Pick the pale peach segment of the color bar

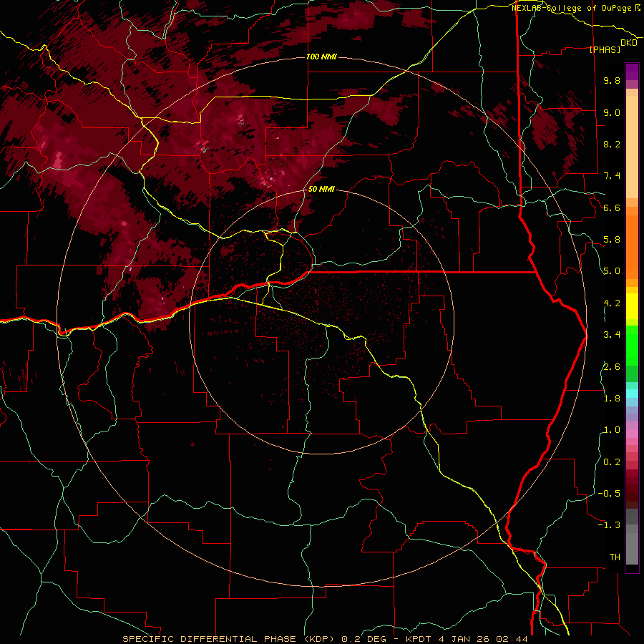[x=632, y=147]
